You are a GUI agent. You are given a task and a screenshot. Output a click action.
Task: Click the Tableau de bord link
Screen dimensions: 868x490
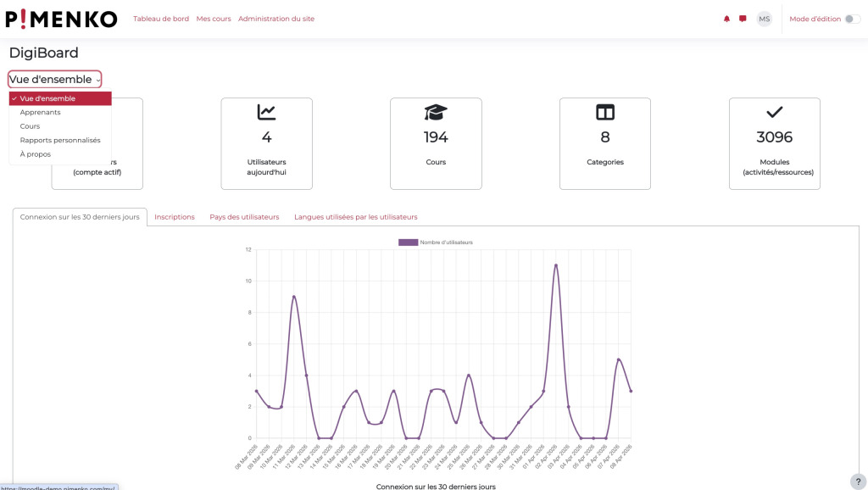[x=161, y=18]
